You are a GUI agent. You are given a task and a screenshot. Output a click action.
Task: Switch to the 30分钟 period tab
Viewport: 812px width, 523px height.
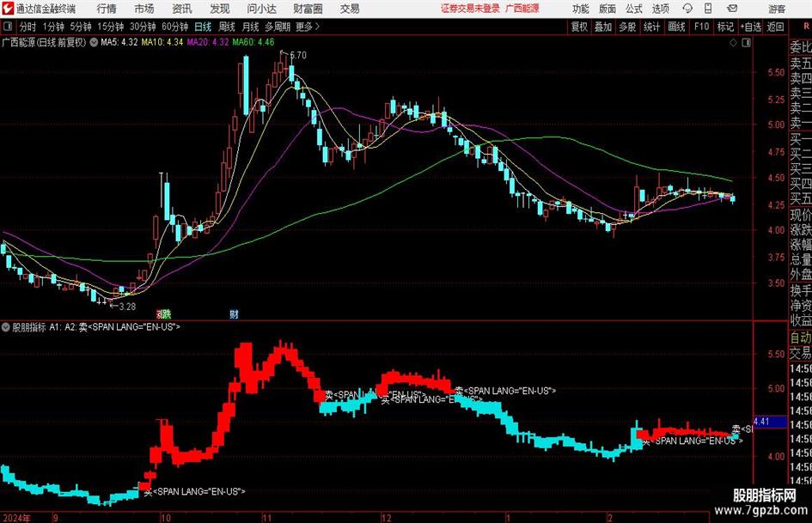click(143, 27)
